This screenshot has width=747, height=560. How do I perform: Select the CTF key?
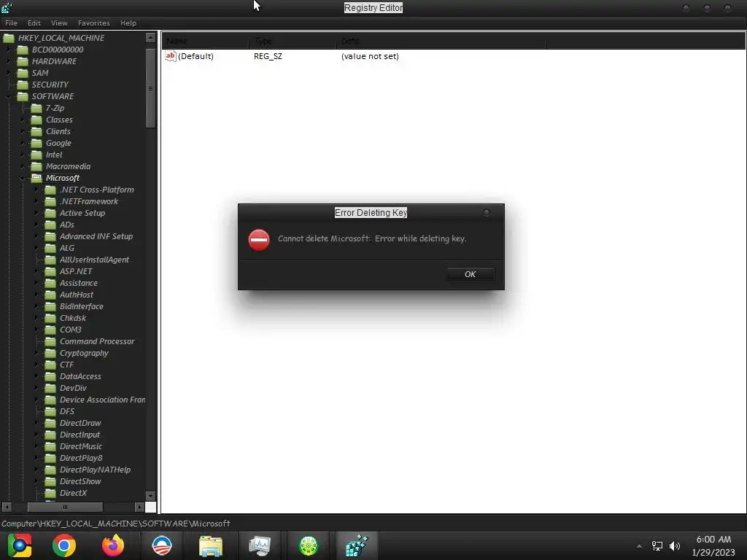(x=66, y=365)
